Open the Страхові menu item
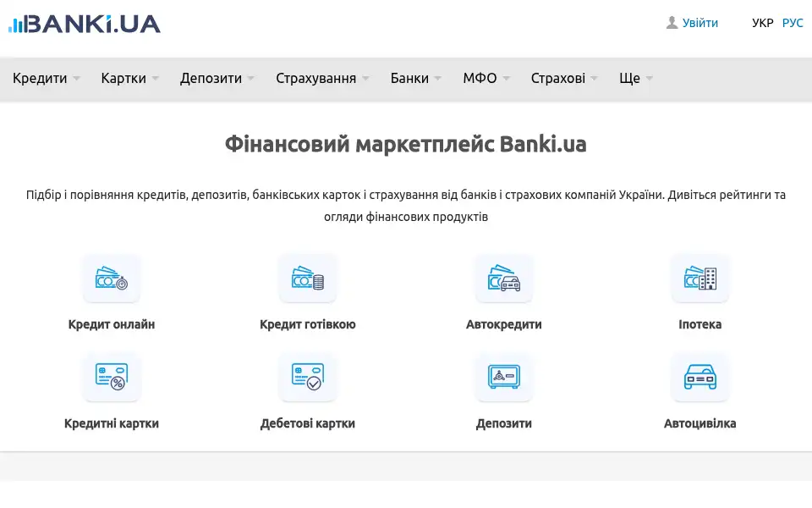The image size is (812, 508). (x=557, y=78)
